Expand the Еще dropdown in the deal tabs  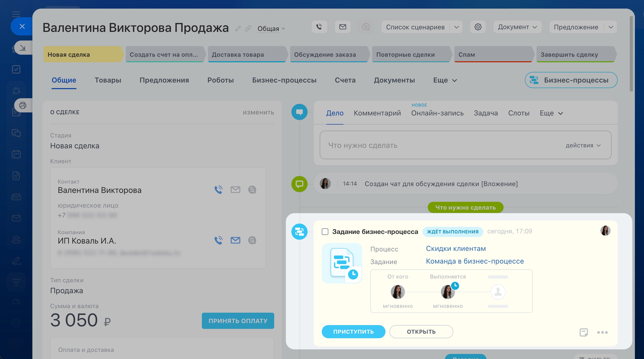tap(445, 80)
